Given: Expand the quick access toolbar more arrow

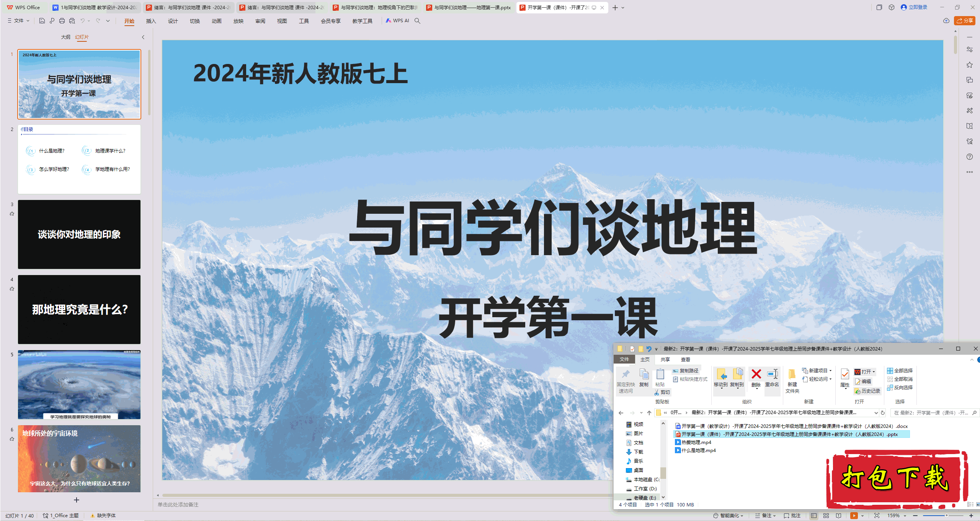Looking at the screenshot, I should tap(108, 21).
